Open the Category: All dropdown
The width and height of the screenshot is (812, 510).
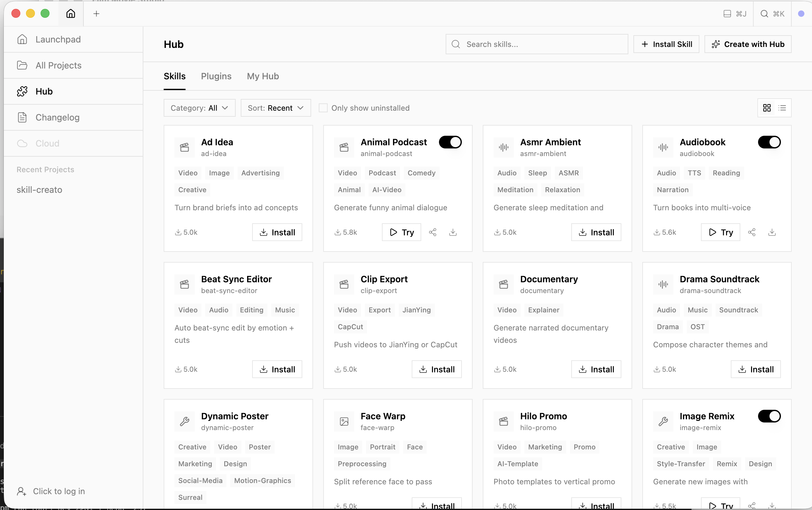[x=200, y=108]
